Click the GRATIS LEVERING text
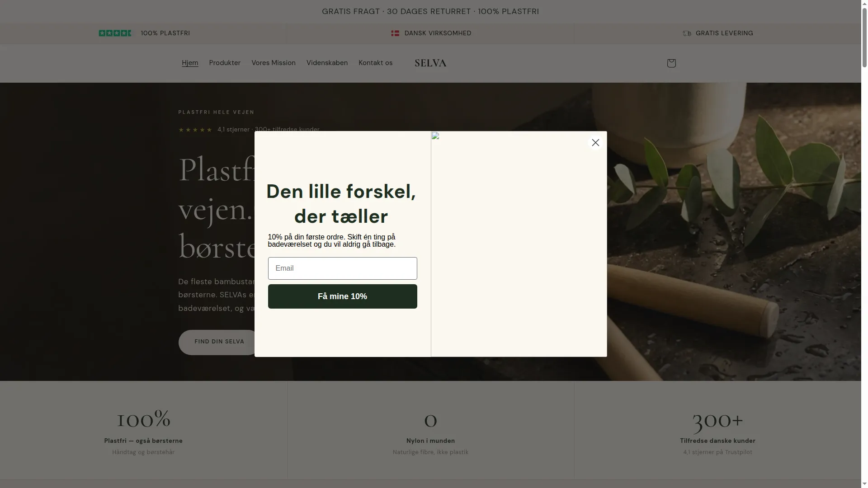 click(x=724, y=33)
